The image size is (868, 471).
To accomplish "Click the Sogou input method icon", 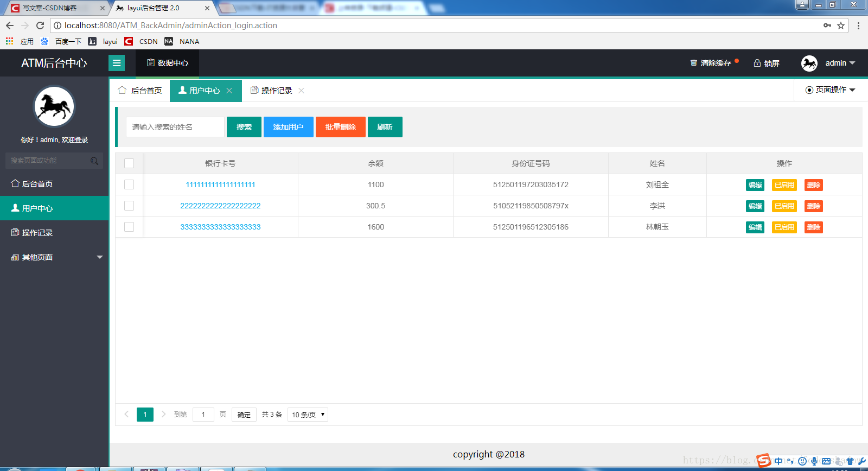I will [x=764, y=461].
